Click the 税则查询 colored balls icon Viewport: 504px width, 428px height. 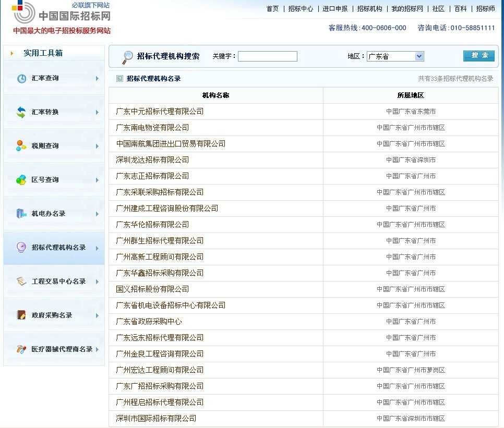click(x=21, y=146)
